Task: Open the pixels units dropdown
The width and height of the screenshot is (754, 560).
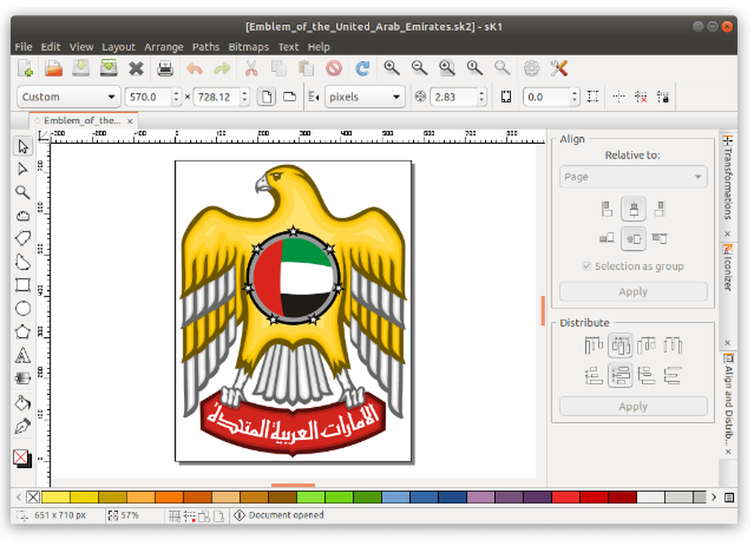Action: tap(364, 97)
